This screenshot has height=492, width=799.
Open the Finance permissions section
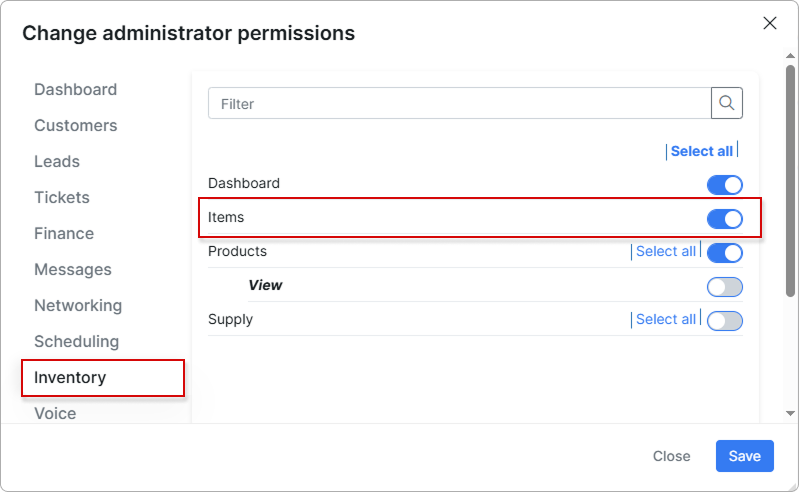click(x=64, y=233)
